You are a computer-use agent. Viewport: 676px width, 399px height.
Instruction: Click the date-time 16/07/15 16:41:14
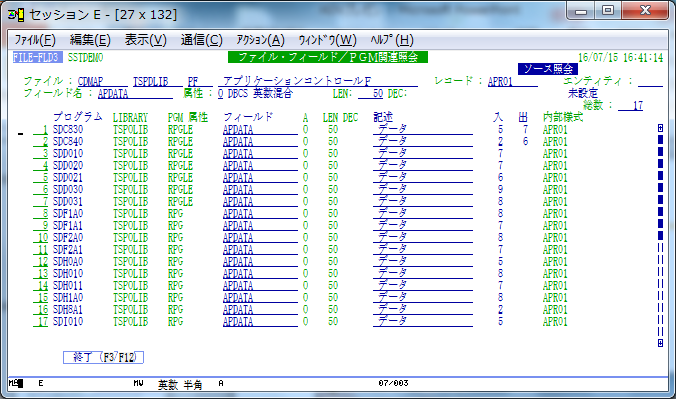(620, 57)
